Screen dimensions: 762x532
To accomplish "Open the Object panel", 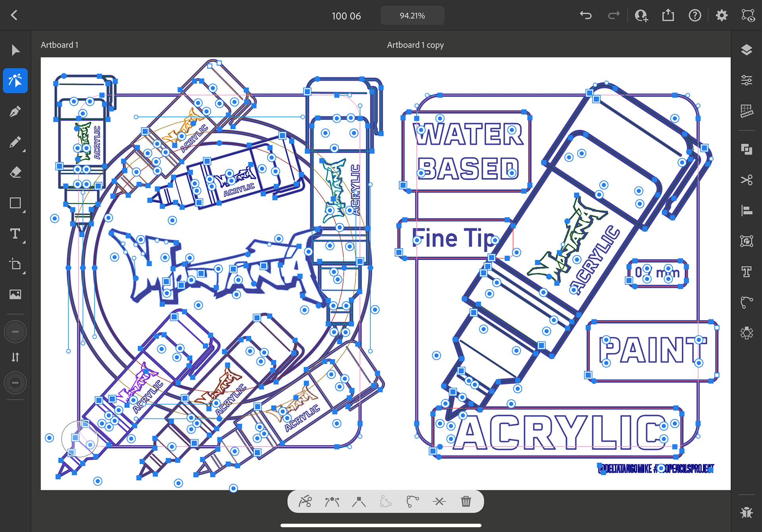I will coord(747,241).
